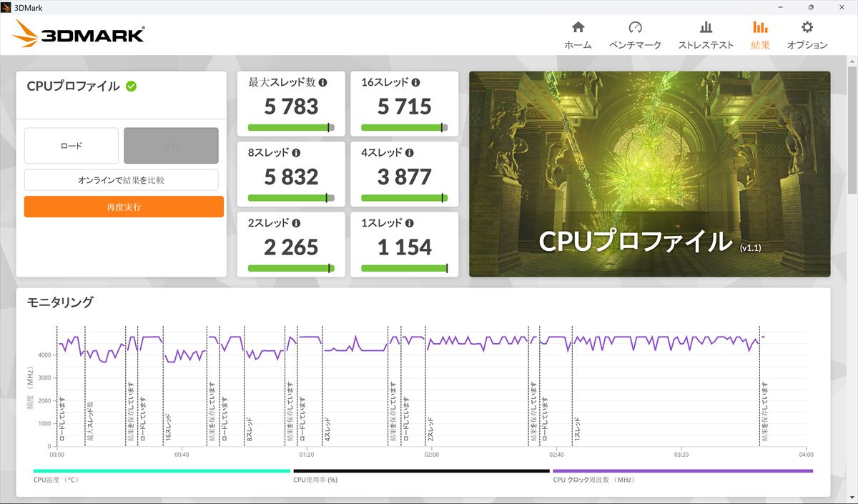
Task: Switch to the ベンチマーク tab
Action: 635,35
